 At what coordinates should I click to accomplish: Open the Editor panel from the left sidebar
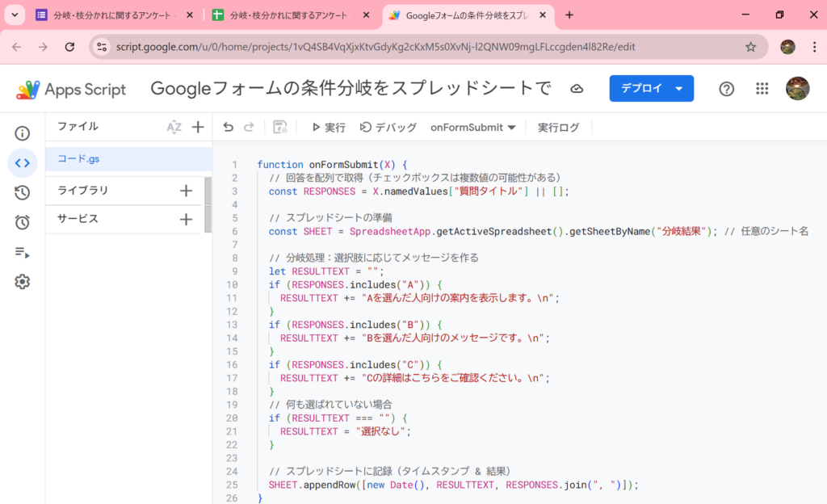(23, 163)
